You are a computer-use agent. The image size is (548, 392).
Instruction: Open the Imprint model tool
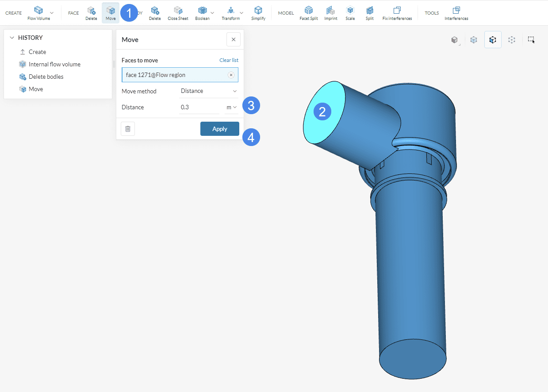pos(330,13)
